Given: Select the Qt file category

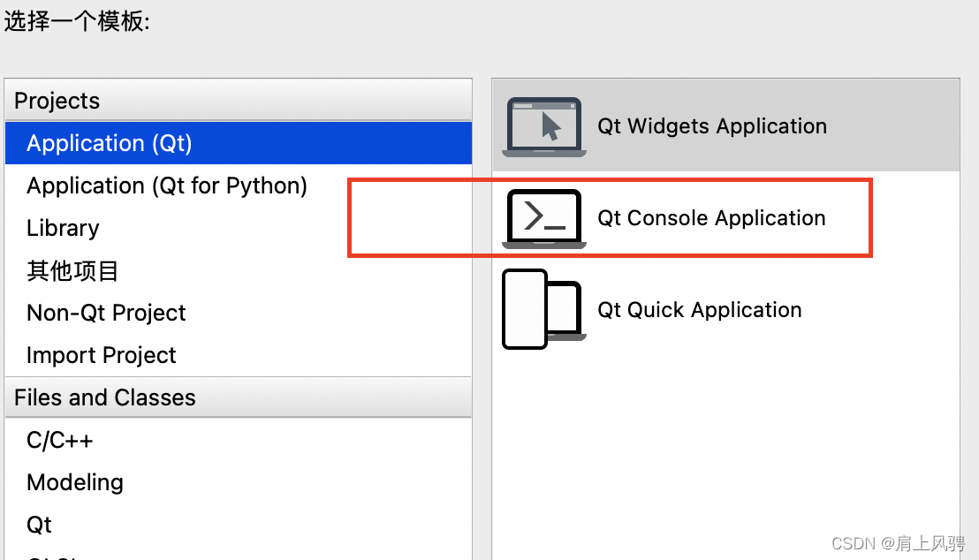Looking at the screenshot, I should 239,525.
